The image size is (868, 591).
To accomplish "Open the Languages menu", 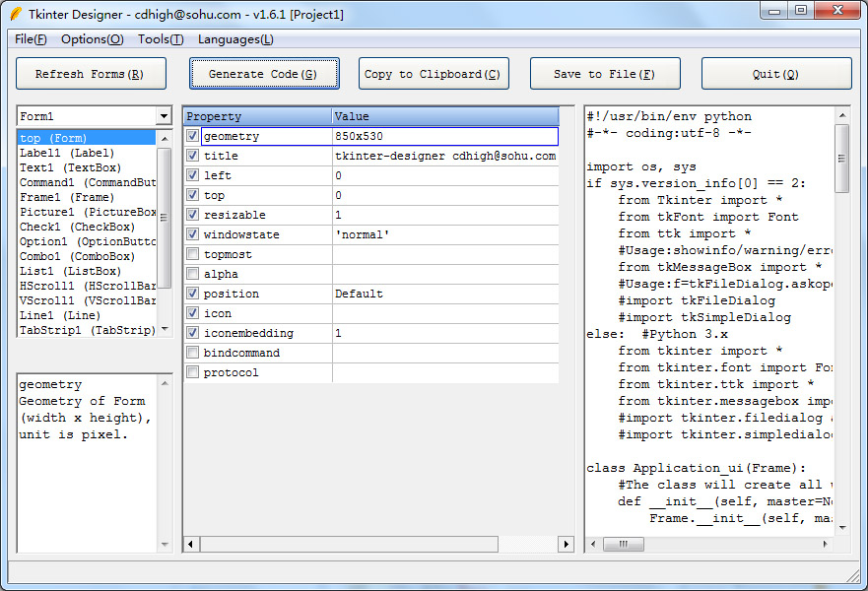I will [x=234, y=39].
